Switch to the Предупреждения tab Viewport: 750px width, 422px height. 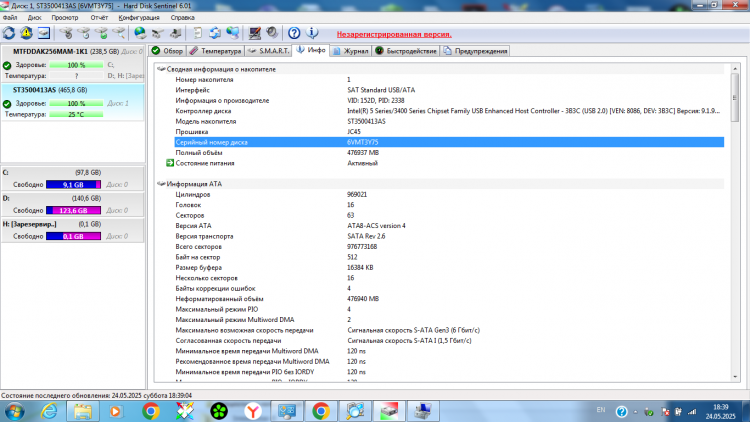coord(475,51)
